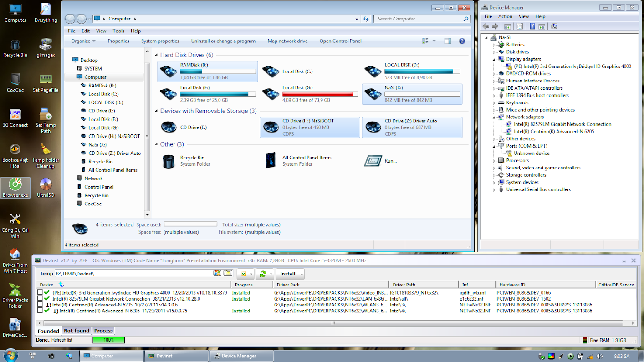Click the folder browse icon in DevInst Temp field
This screenshot has width=644, height=362.
pyautogui.click(x=228, y=273)
